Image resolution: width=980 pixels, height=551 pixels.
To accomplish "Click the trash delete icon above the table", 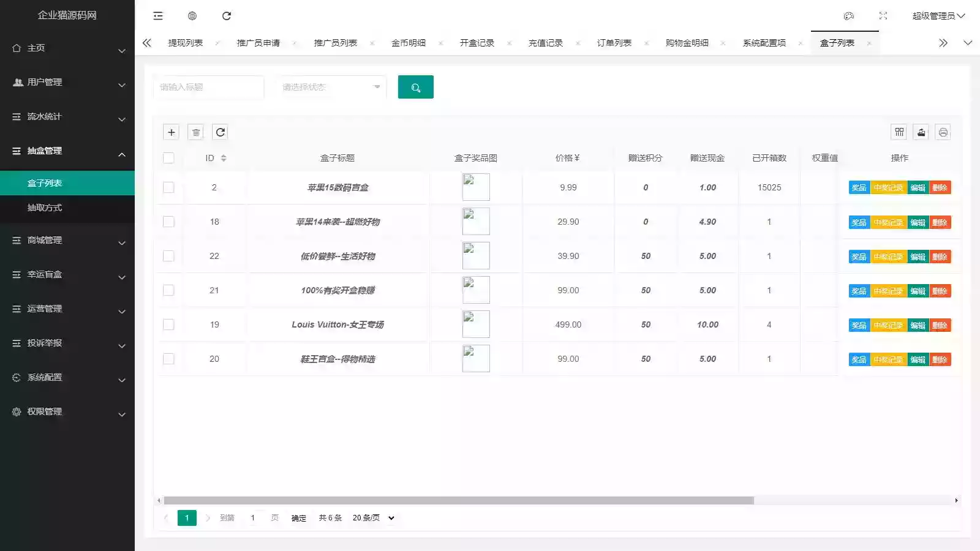I will point(195,132).
